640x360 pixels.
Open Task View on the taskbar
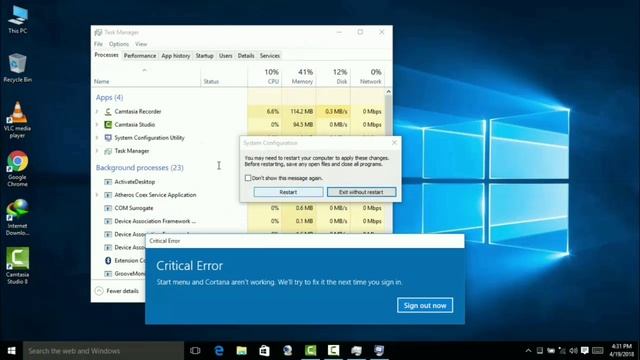click(x=195, y=351)
